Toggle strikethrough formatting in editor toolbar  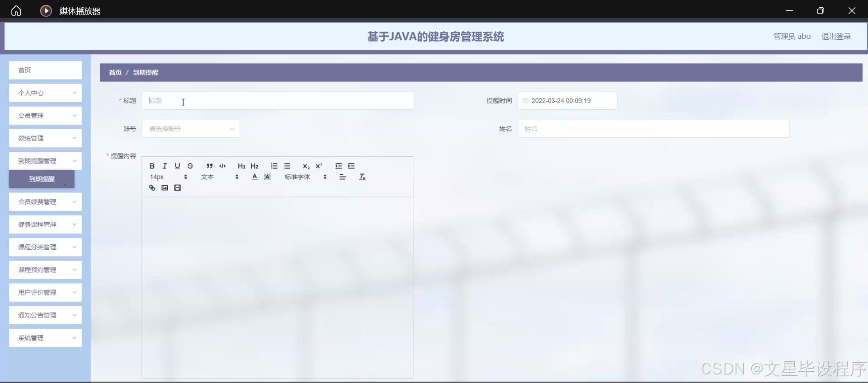190,166
